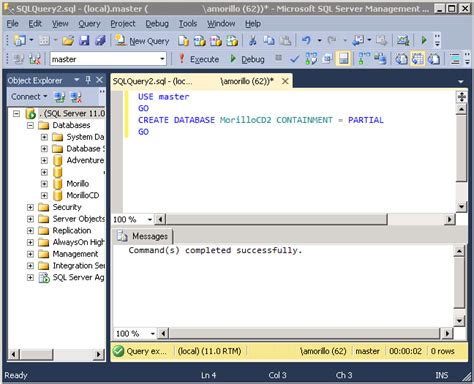Image resolution: width=474 pixels, height=384 pixels.
Task: Click the Navigate Backward icon
Action: tap(358, 41)
